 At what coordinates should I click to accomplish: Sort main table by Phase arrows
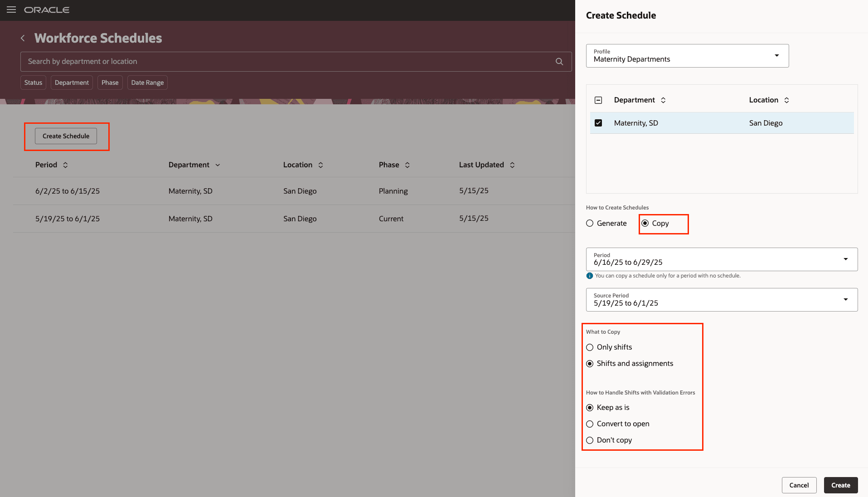[407, 165]
